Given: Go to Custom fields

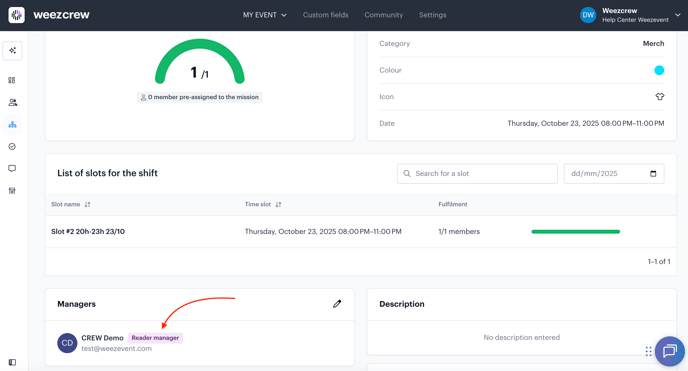Looking at the screenshot, I should pyautogui.click(x=326, y=15).
